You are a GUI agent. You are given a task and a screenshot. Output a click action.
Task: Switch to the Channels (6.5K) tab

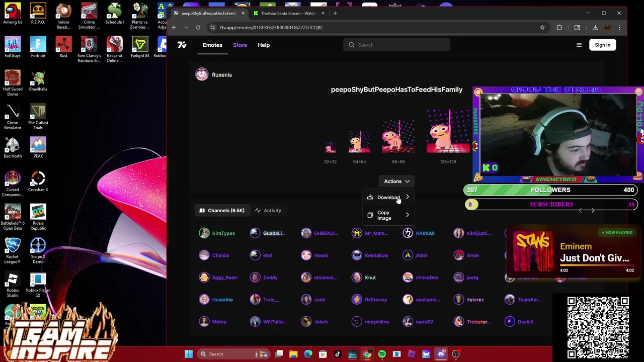coord(221,210)
